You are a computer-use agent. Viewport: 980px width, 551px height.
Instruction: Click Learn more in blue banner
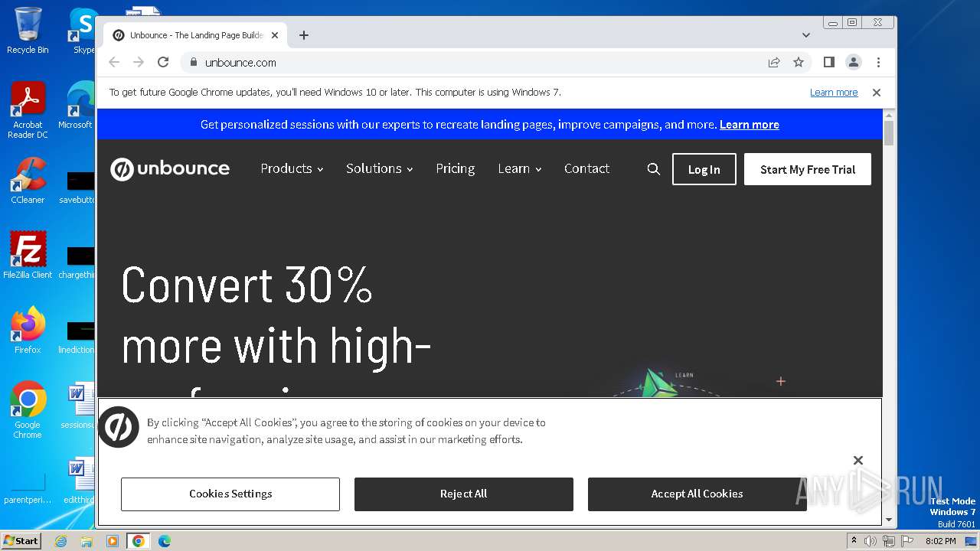(749, 125)
